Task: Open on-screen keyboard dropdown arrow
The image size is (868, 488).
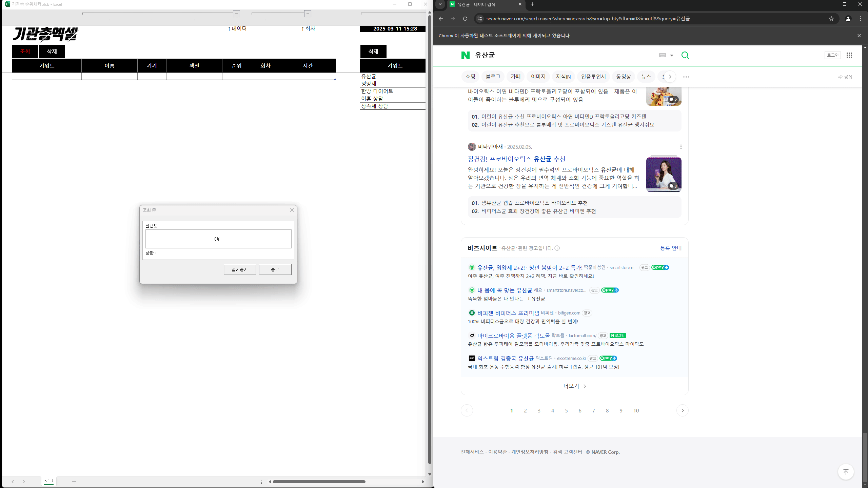Action: (671, 55)
